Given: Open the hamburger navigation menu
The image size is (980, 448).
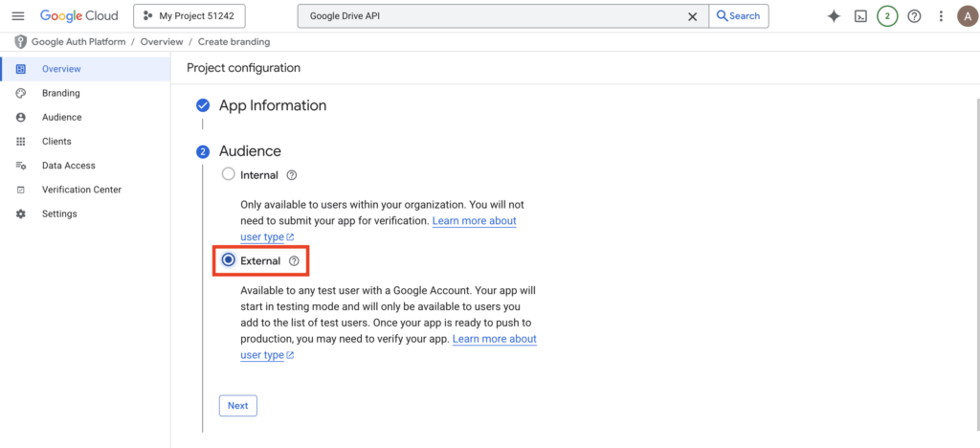Looking at the screenshot, I should point(17,16).
